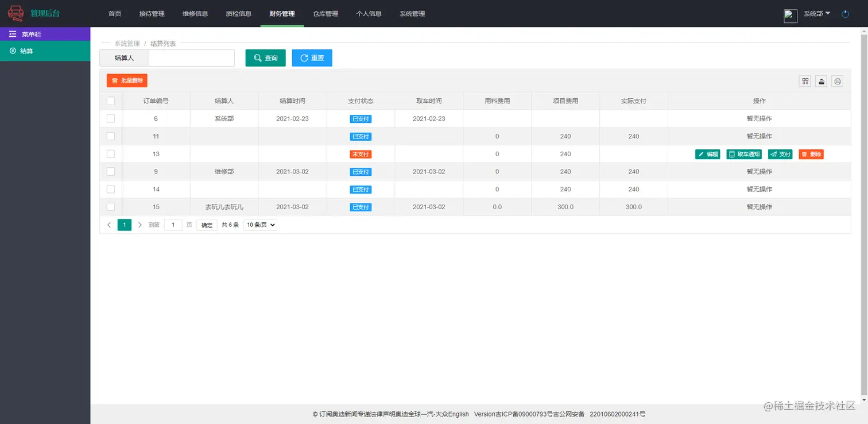Go to next page arrow

(x=139, y=225)
